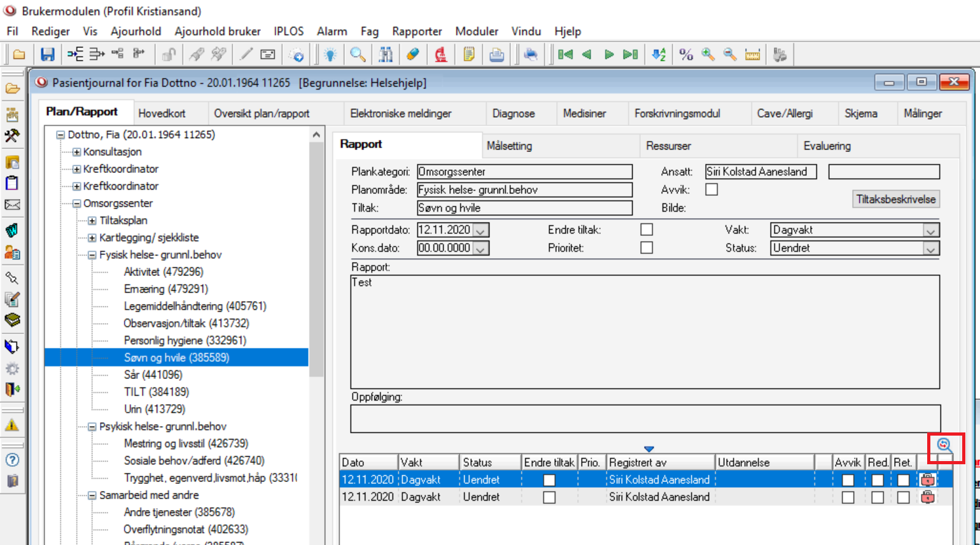The height and width of the screenshot is (545, 980).
Task: Click the blue triangle splitter above table
Action: 648,449
